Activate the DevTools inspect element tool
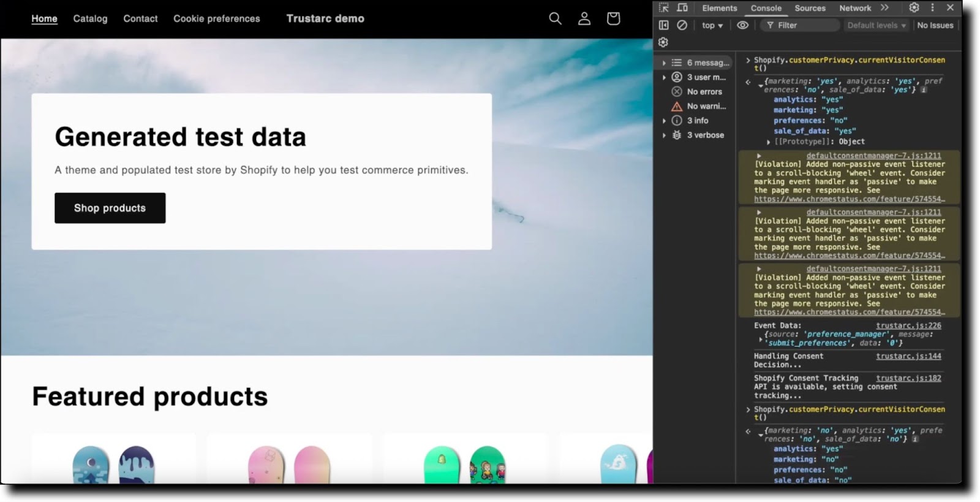Image resolution: width=980 pixels, height=502 pixels. click(664, 8)
